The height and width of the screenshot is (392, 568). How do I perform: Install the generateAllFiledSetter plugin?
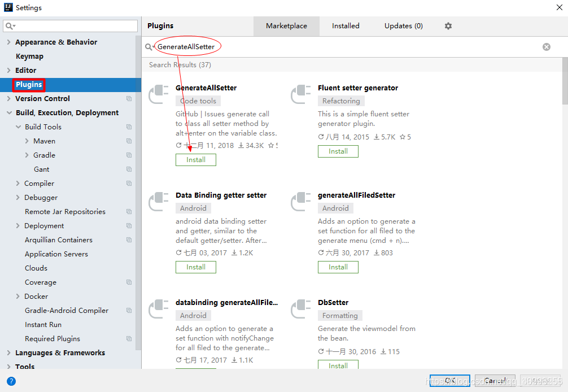point(338,267)
